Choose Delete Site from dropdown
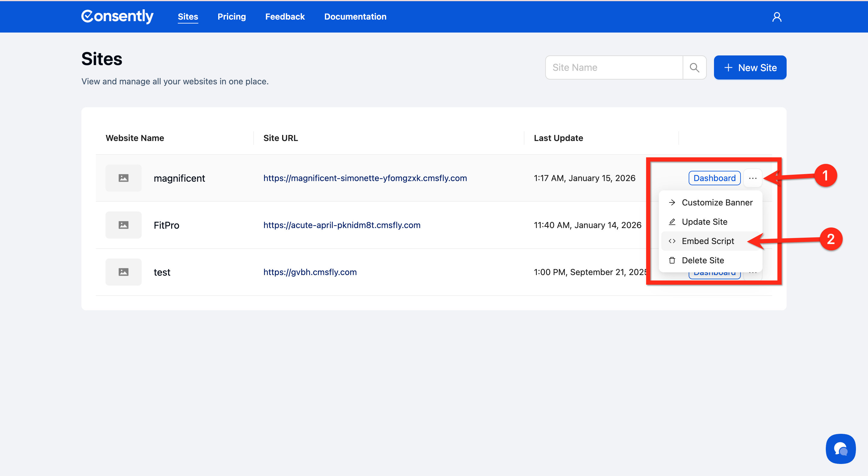This screenshot has width=868, height=476. (x=703, y=260)
